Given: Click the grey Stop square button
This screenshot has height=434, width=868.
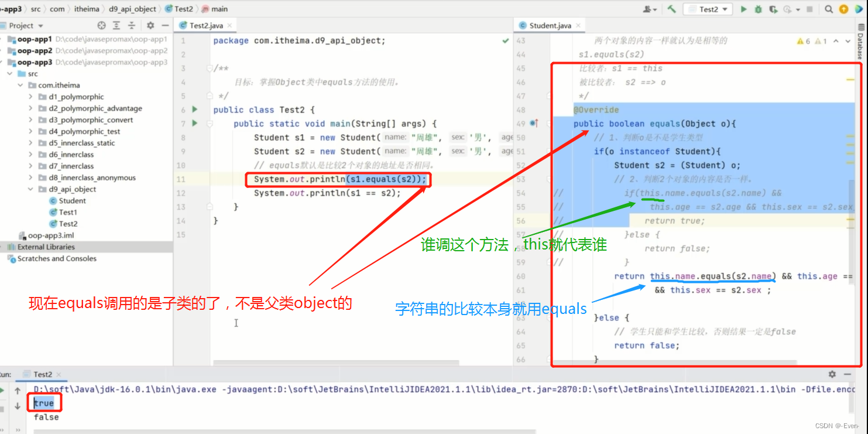Looking at the screenshot, I should [x=809, y=9].
